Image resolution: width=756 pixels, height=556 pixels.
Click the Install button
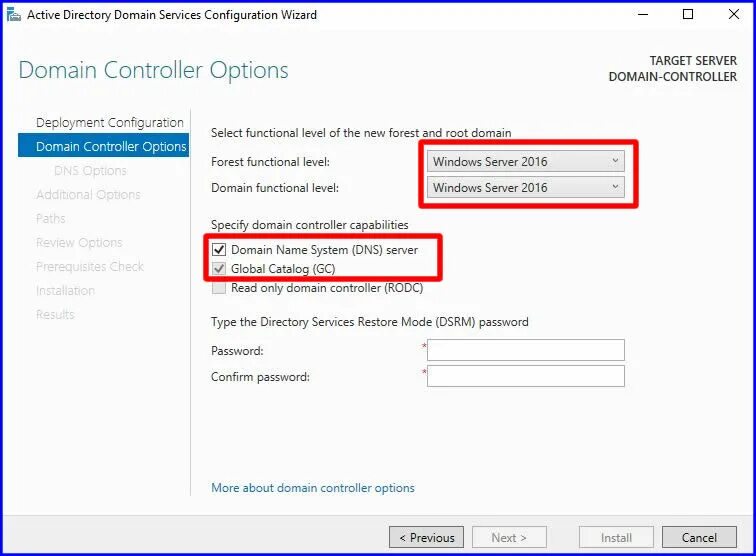616,537
